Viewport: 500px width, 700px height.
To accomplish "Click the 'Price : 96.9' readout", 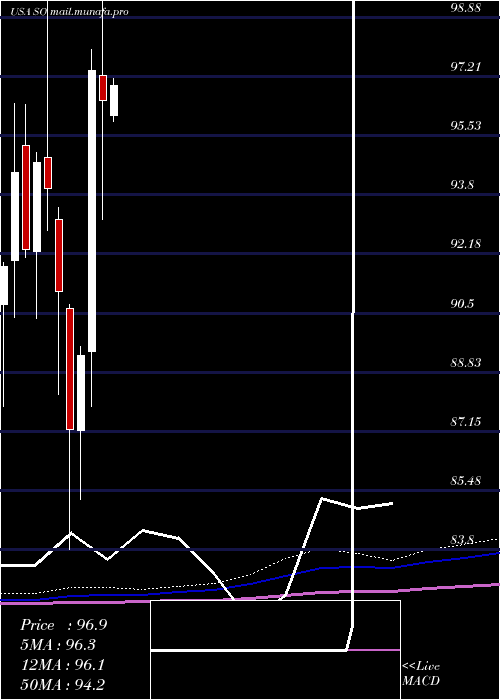I will point(64,625).
